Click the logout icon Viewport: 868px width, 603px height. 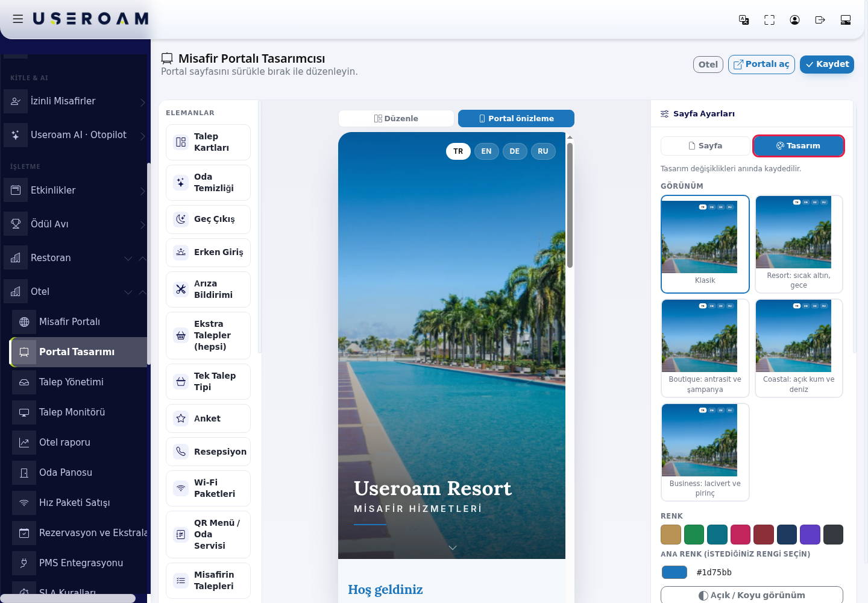820,20
